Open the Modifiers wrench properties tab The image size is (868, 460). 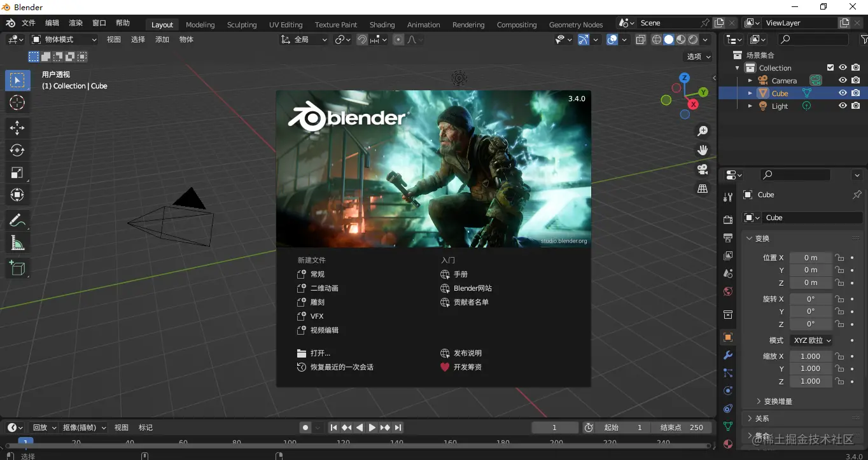click(x=728, y=355)
